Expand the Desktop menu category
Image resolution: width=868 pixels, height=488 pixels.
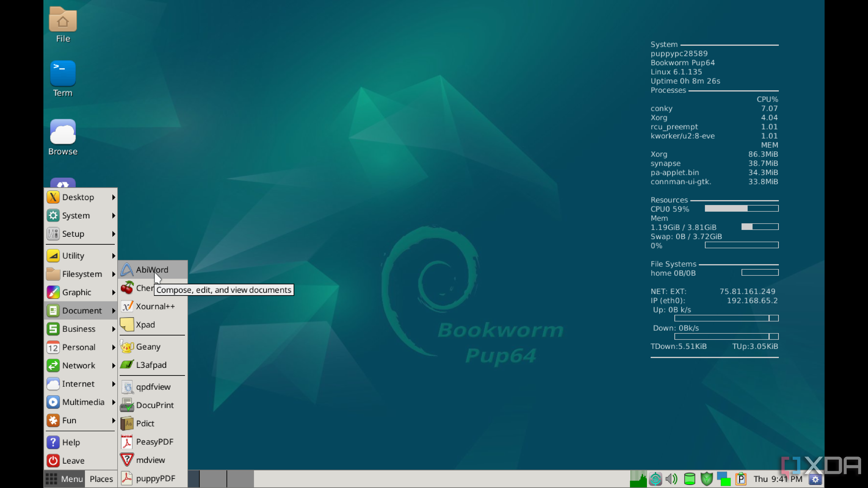pyautogui.click(x=81, y=197)
